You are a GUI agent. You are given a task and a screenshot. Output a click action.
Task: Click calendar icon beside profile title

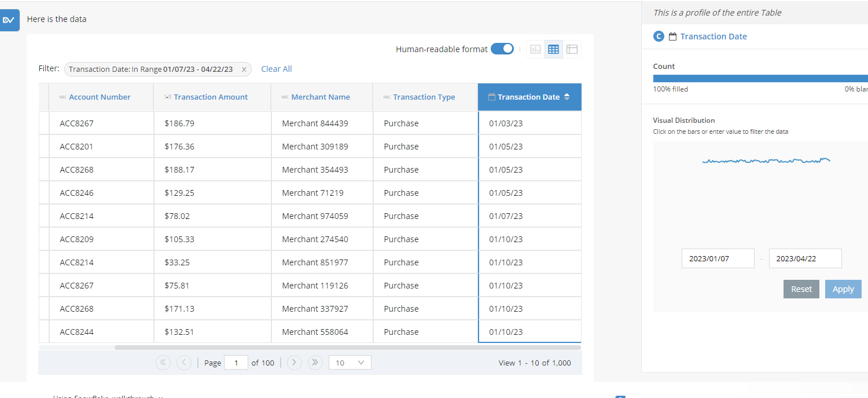[672, 36]
